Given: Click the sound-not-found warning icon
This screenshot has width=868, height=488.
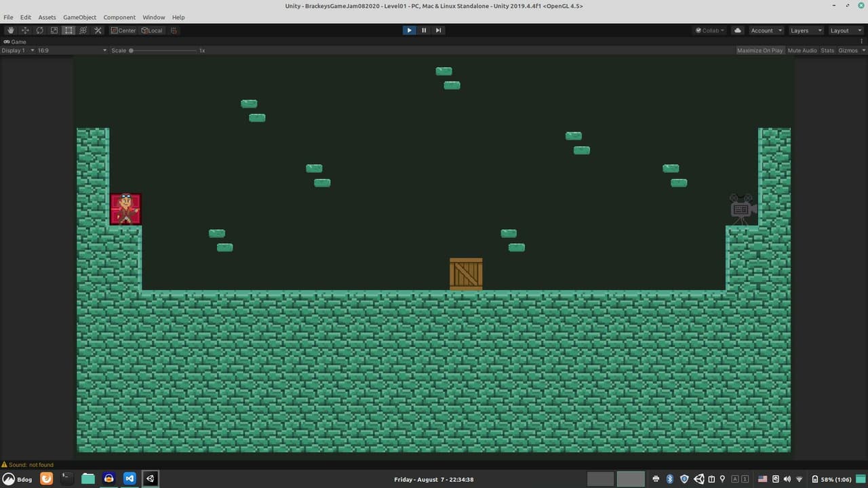Looking at the screenshot, I should [4, 465].
